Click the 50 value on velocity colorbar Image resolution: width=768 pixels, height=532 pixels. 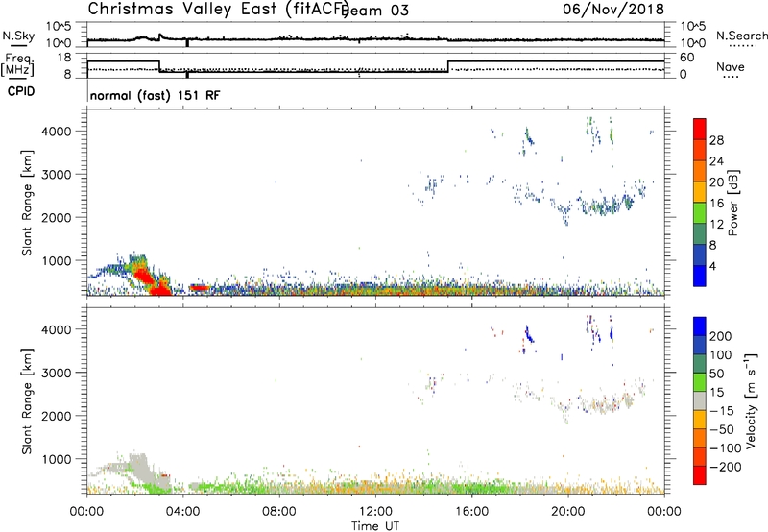click(716, 374)
